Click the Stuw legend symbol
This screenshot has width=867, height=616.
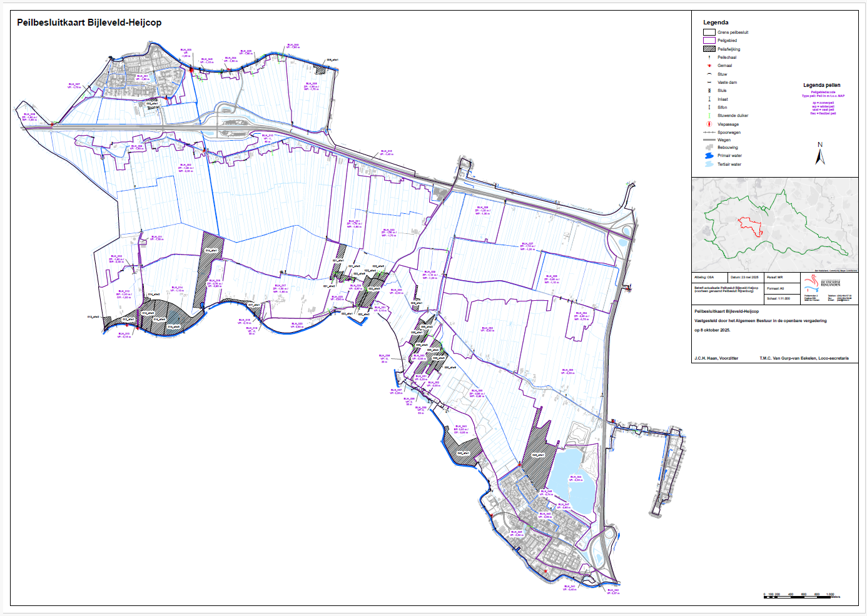click(x=709, y=74)
